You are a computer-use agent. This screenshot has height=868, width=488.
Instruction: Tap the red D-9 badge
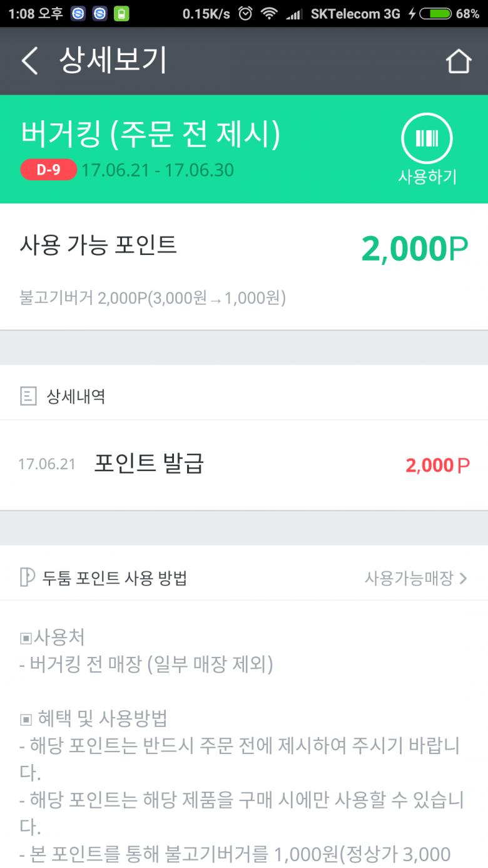[48, 170]
